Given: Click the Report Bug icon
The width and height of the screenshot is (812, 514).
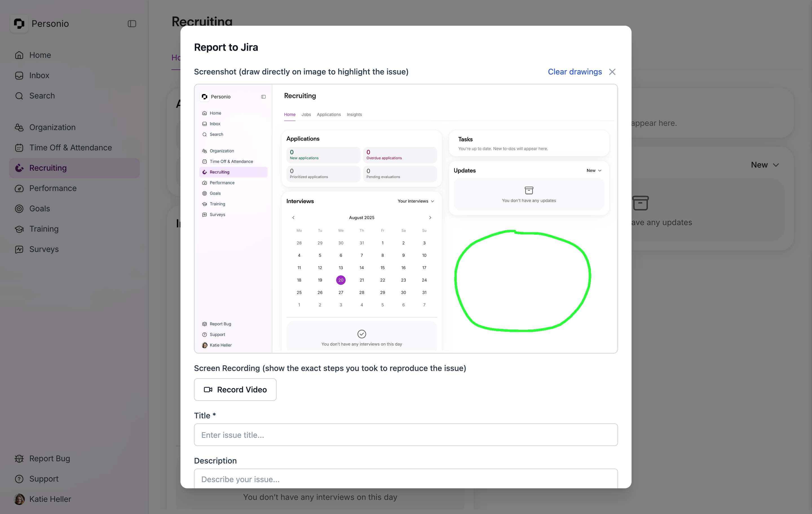Looking at the screenshot, I should tap(19, 458).
